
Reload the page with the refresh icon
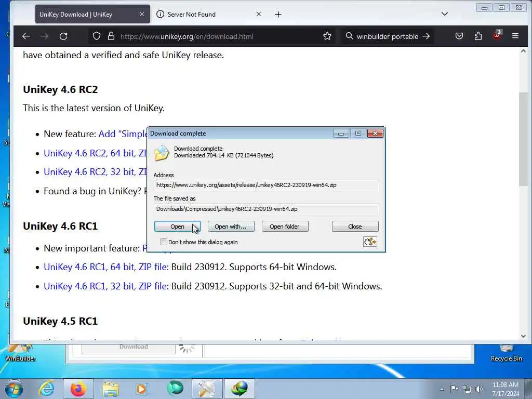coord(63,36)
